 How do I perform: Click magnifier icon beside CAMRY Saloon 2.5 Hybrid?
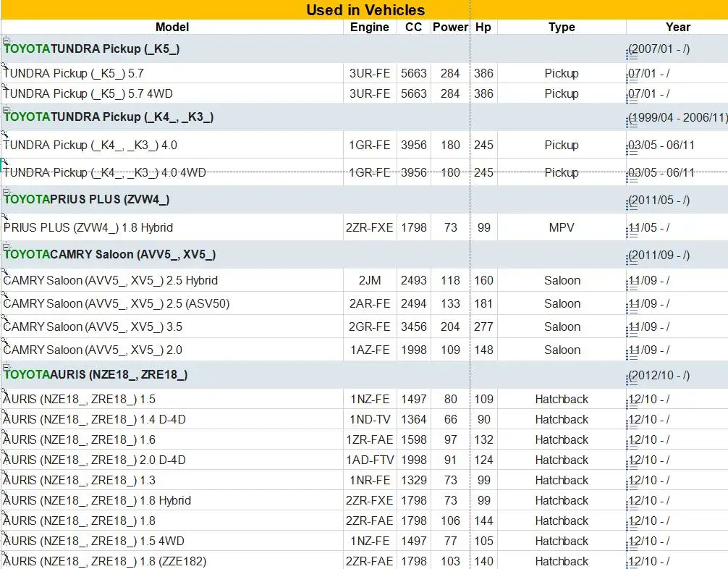pos(4,271)
